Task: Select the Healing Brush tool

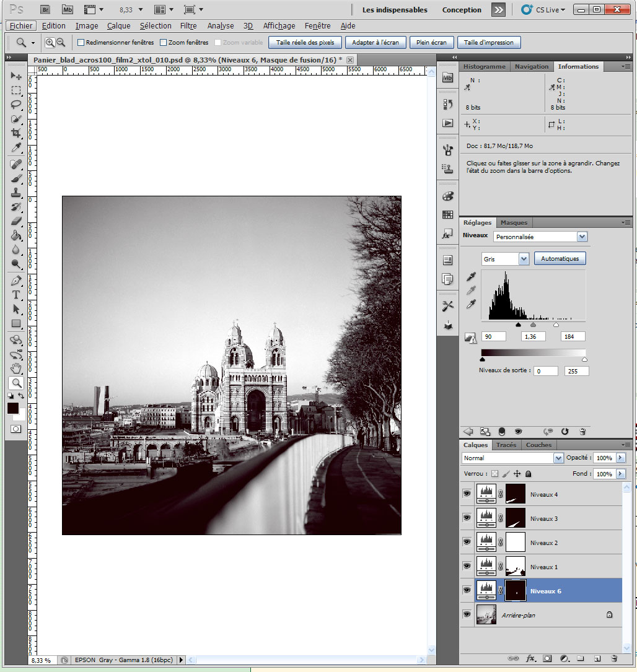Action: tap(16, 164)
